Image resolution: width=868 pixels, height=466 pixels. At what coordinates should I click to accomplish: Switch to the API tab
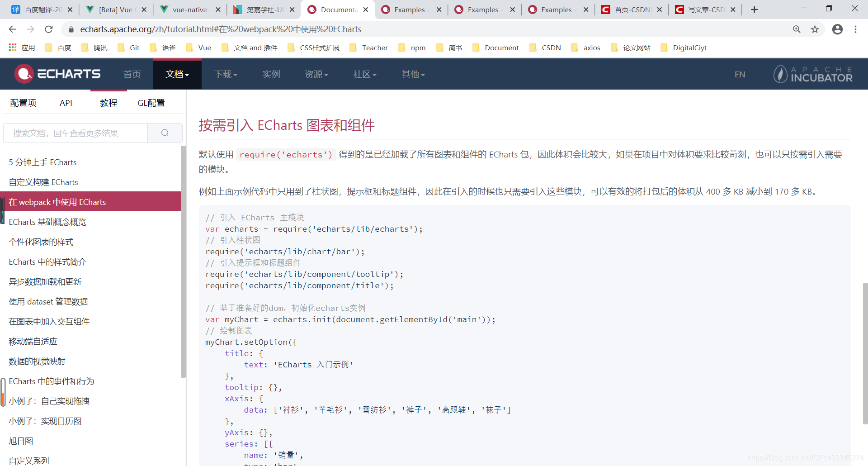pos(66,103)
